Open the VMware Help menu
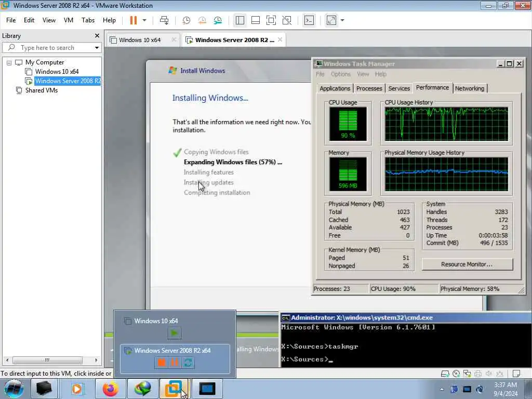 point(109,20)
